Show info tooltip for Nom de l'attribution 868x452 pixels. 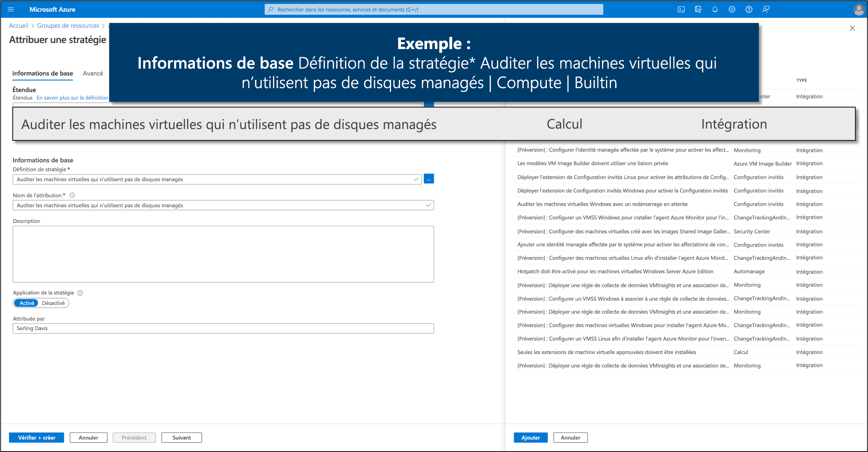(72, 195)
